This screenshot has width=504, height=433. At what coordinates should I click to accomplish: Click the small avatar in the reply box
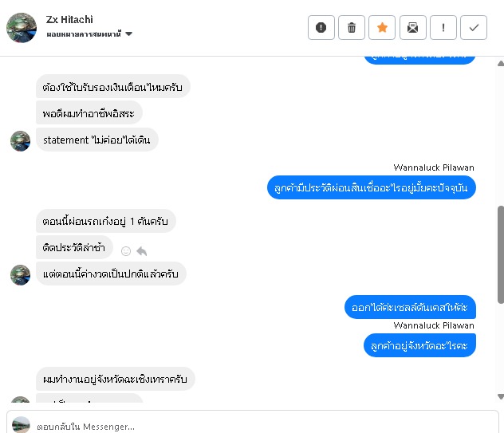pos(22,425)
